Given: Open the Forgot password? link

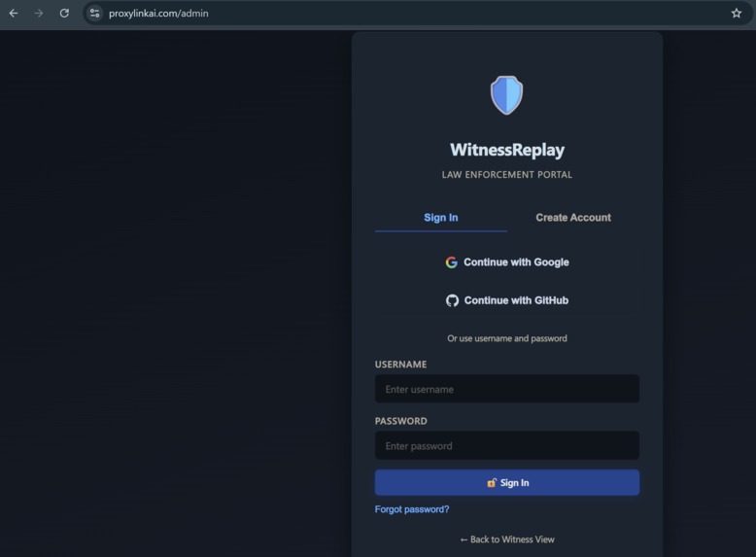Looking at the screenshot, I should coord(412,509).
